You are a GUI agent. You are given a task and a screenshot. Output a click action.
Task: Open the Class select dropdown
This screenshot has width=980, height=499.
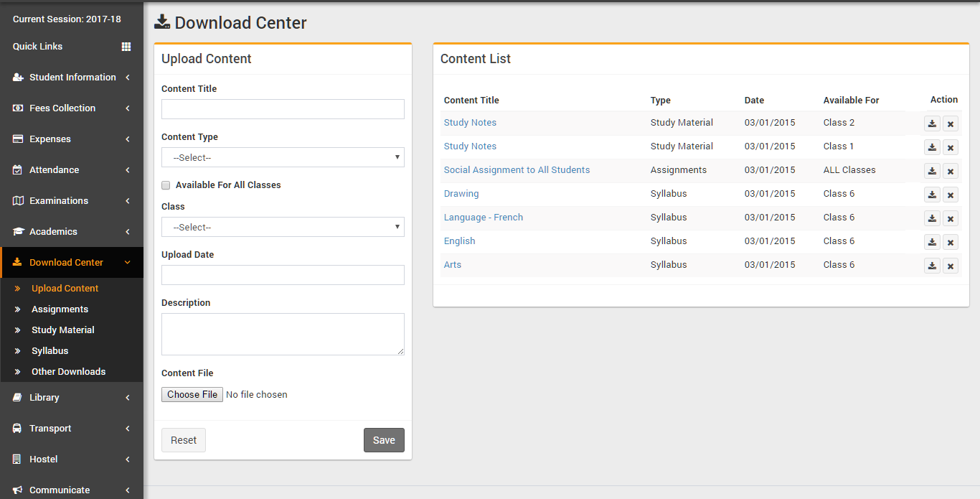tap(283, 227)
